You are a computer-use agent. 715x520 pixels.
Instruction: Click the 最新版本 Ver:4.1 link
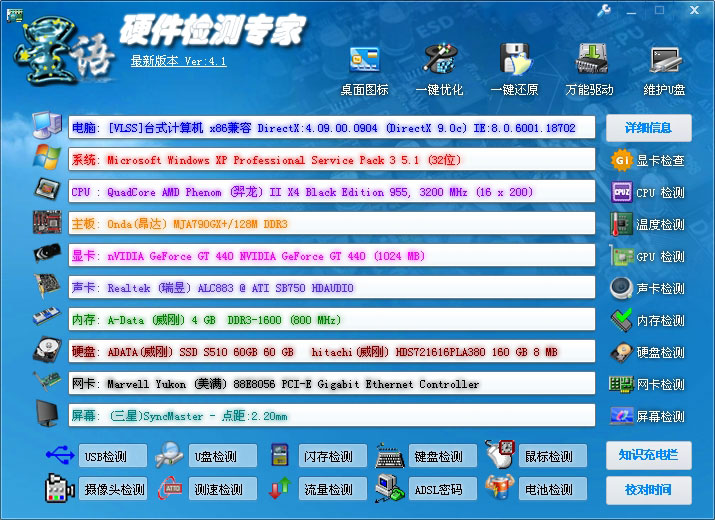(x=178, y=61)
